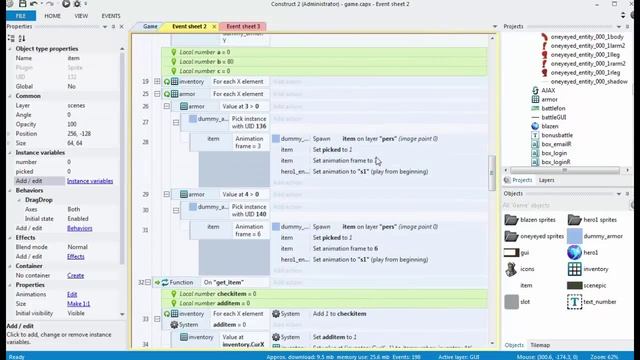Click the Undo arrow in title bar
This screenshot has height=360, width=640.
pyautogui.click(x=34, y=4)
